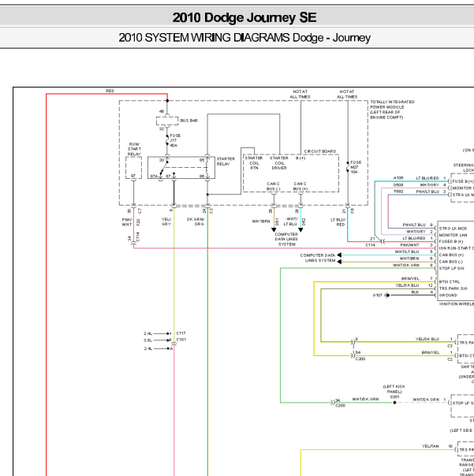The height and width of the screenshot is (476, 474).
Task: Click the "WHT/LT BLU" label beside D52
Action: (x=290, y=221)
